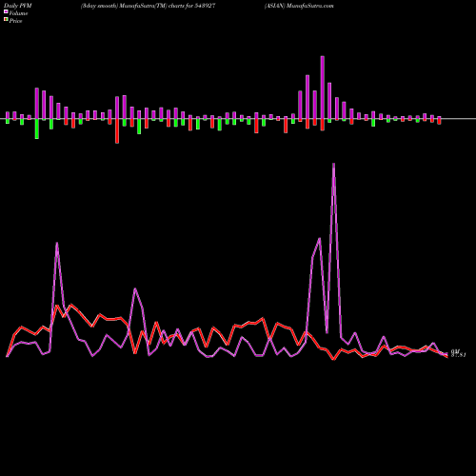The image size is (476, 476).
Task: Select the 'Volume' legend label
Action: 18,13
